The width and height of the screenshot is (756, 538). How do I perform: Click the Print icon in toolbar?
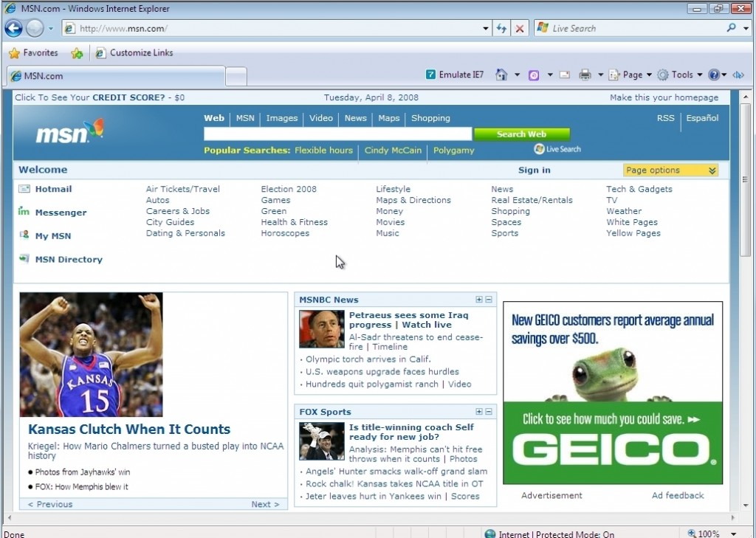click(x=585, y=75)
